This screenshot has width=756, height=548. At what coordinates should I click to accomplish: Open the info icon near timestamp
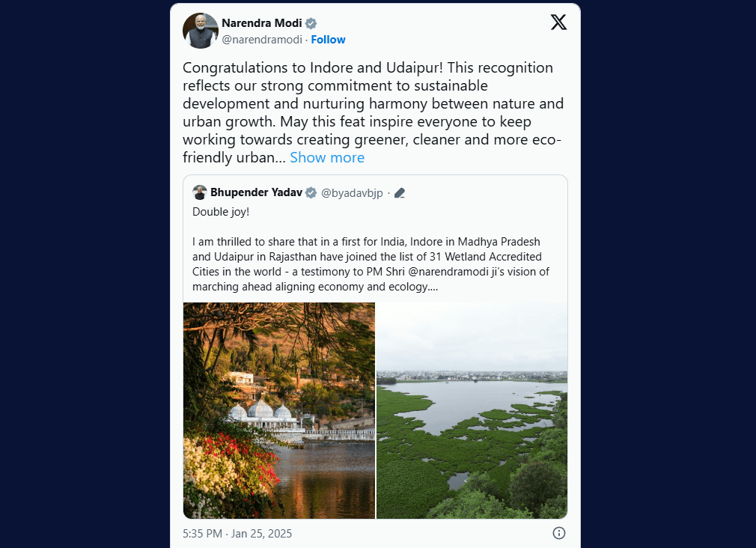pyautogui.click(x=558, y=533)
